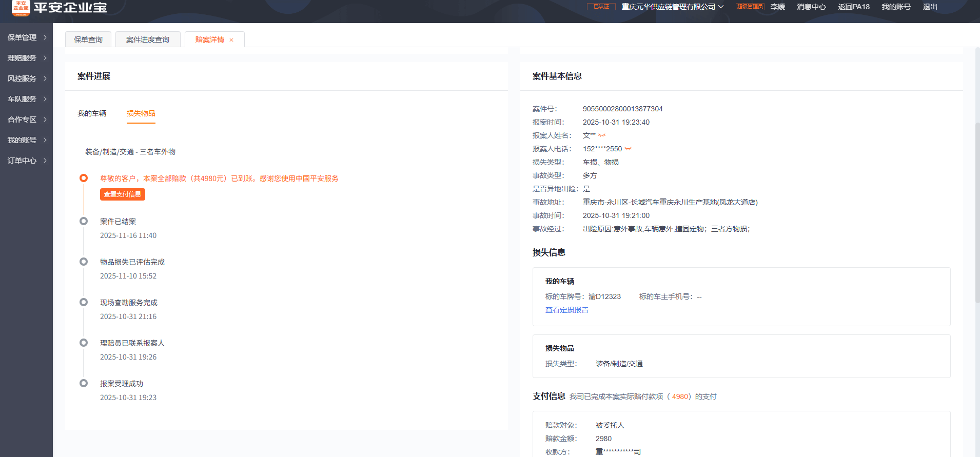Screen dimensions: 980x457
Task: Open 消息中心 in the top bar
Action: pyautogui.click(x=811, y=7)
